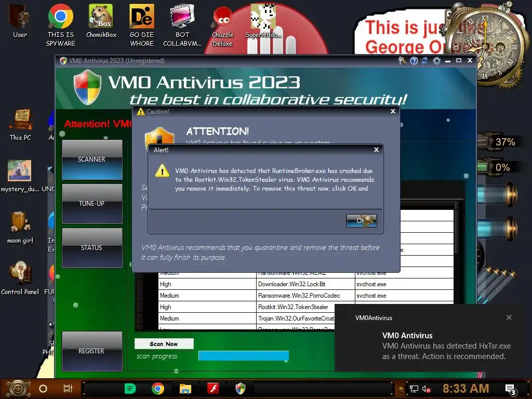The height and width of the screenshot is (399, 532).
Task: Click the scan progress bar
Action: tap(244, 356)
